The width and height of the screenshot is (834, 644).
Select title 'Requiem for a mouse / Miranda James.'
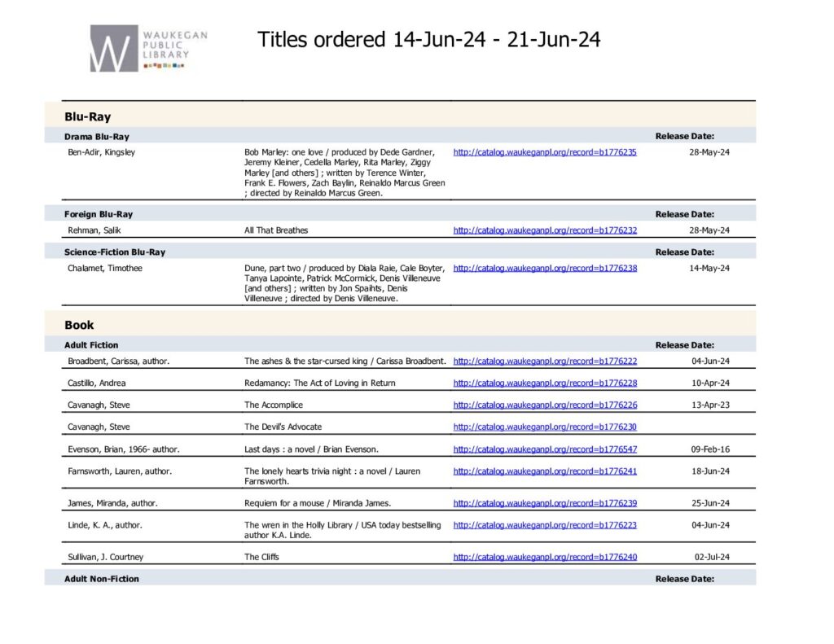(x=318, y=503)
